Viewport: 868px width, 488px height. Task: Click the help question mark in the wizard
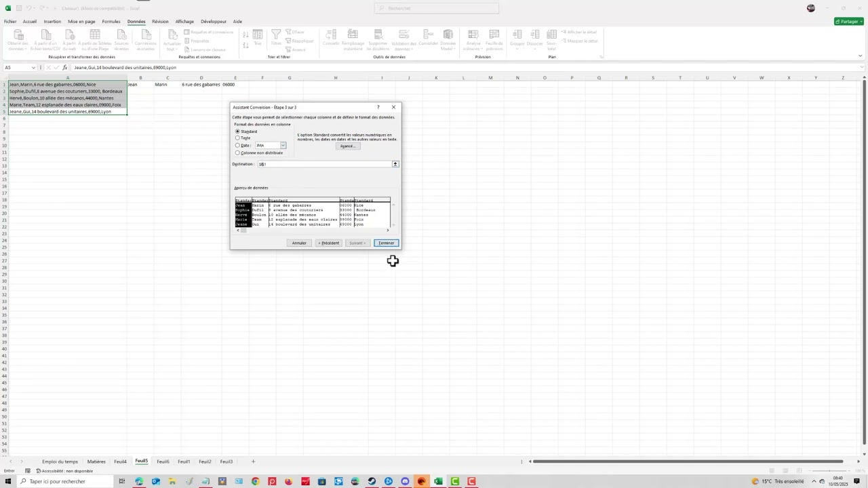tap(378, 107)
